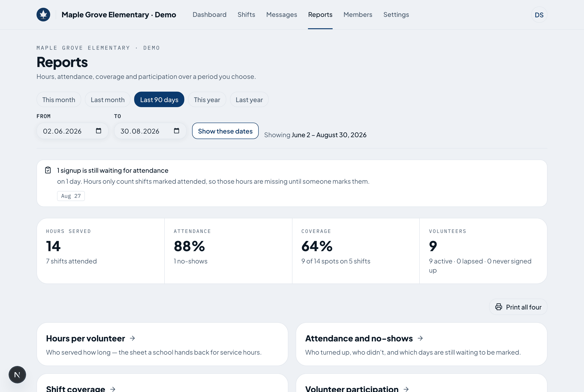Open the Shift coverage report
The image size is (584, 392).
tap(162, 383)
